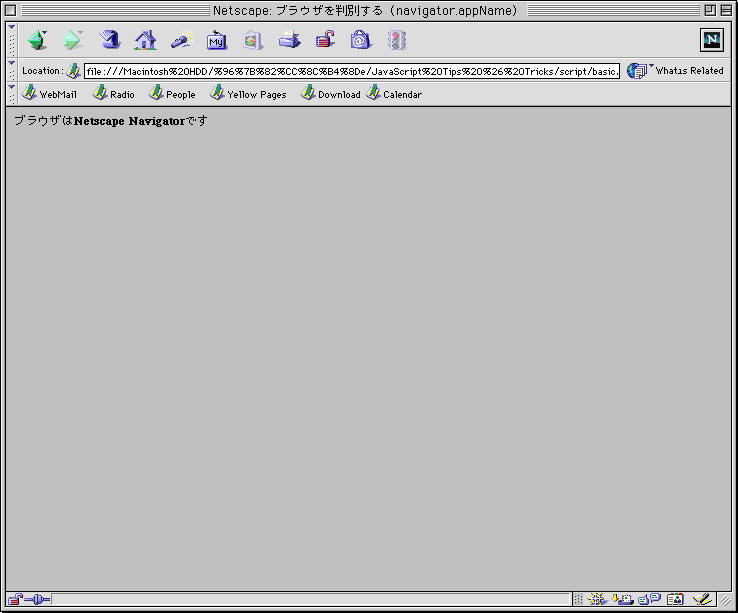Click the status bar security padlock
Image resolution: width=738 pixels, height=613 pixels.
coord(15,599)
